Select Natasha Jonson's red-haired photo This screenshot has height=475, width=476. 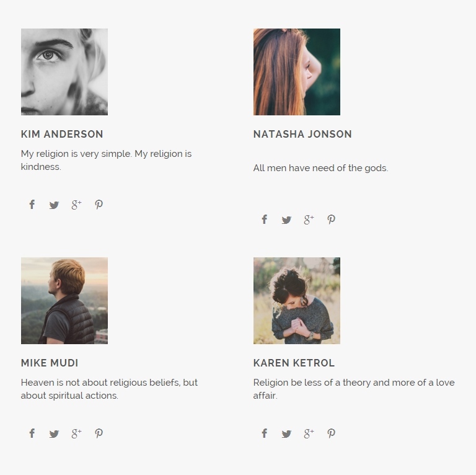click(x=297, y=72)
